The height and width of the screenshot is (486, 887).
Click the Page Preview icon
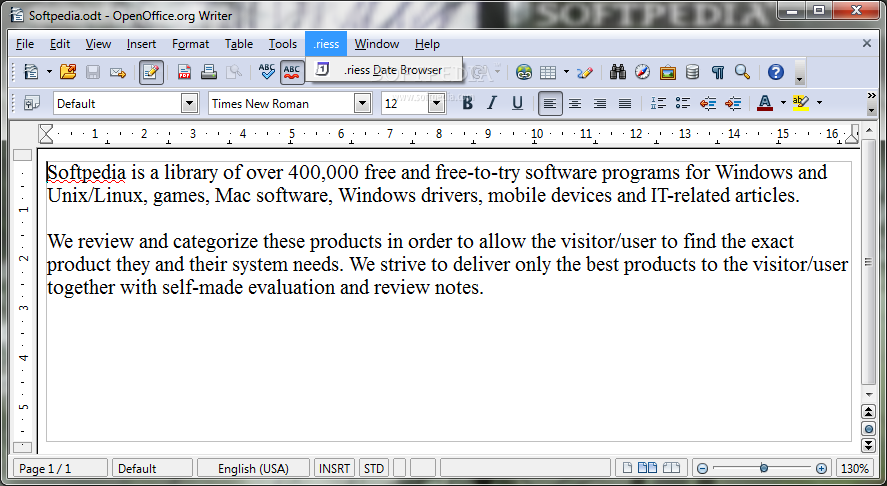coord(234,72)
